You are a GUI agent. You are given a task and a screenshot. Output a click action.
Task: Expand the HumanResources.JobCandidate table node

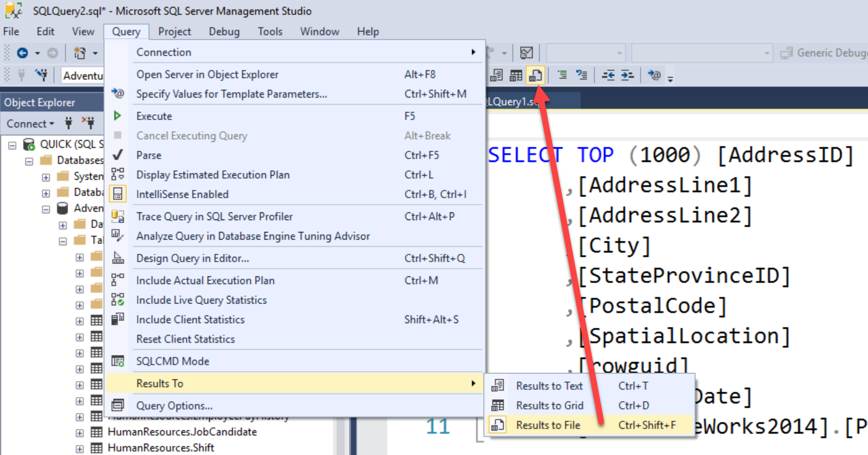click(79, 432)
